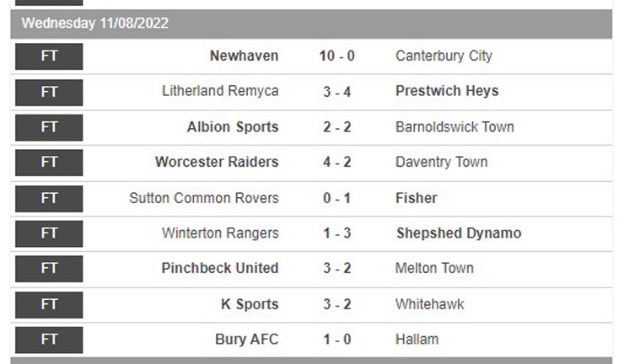Select the Fisher team name
The image size is (624, 364).
point(417,198)
